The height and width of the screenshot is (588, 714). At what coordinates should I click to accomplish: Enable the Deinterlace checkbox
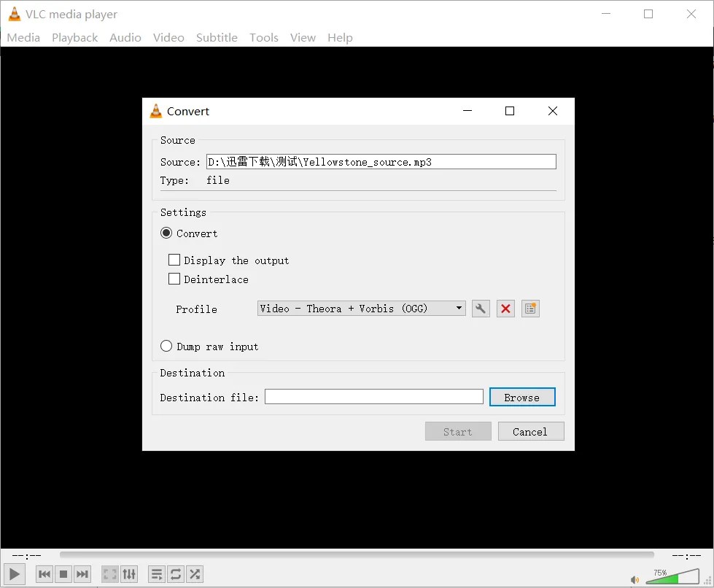pyautogui.click(x=174, y=279)
